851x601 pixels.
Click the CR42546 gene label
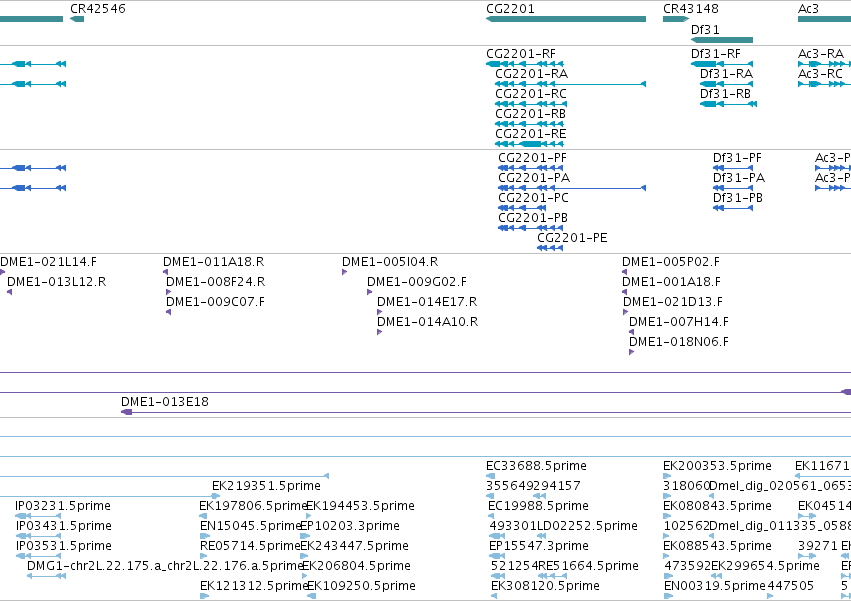click(98, 9)
